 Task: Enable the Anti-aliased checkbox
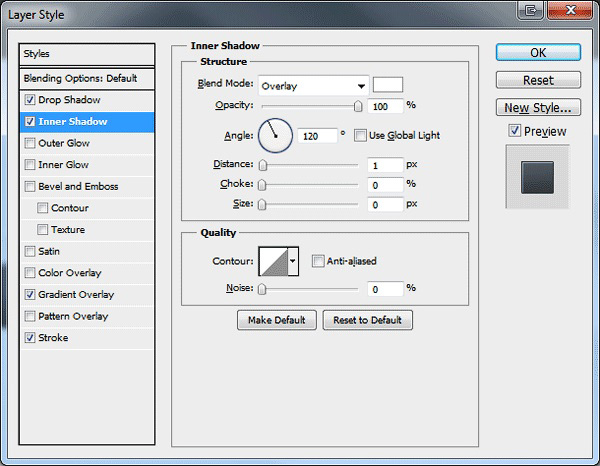pyautogui.click(x=318, y=261)
